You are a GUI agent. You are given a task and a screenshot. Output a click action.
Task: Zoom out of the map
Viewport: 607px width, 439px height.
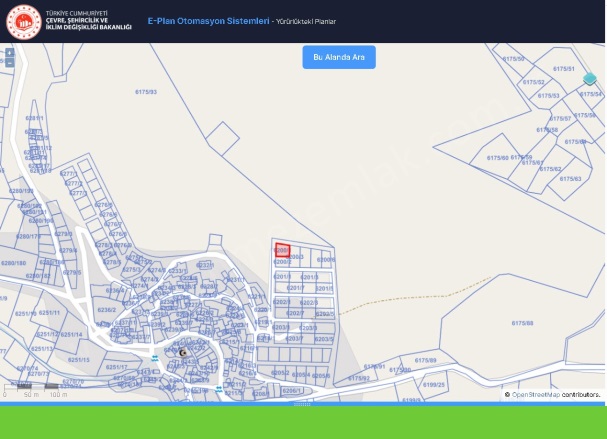[9, 62]
